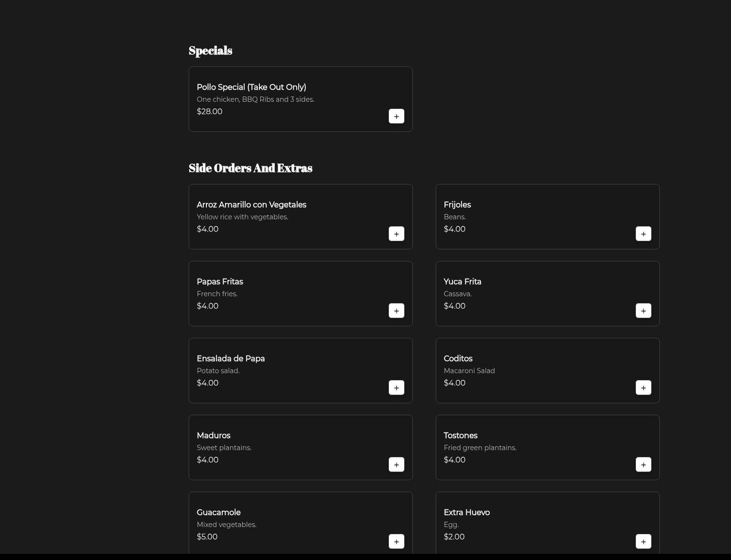This screenshot has height=560, width=731.
Task: Click the plus icon for Guacamole
Action: [x=396, y=541]
